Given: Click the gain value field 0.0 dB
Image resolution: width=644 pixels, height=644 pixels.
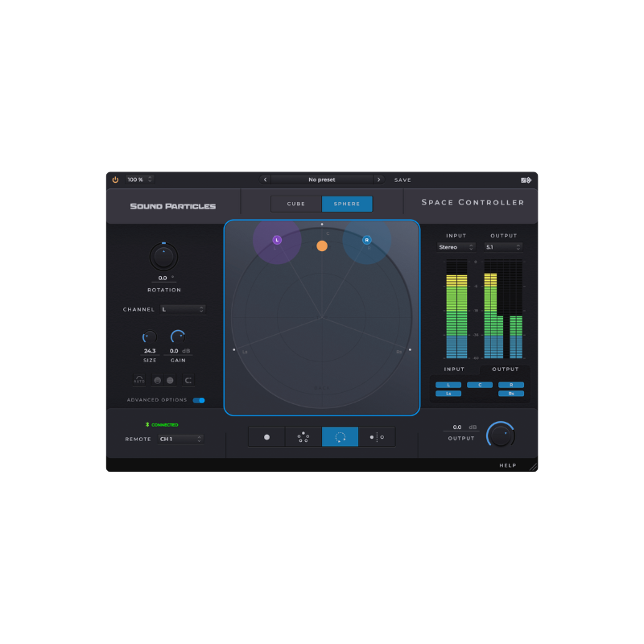Looking at the screenshot, I should tap(177, 351).
